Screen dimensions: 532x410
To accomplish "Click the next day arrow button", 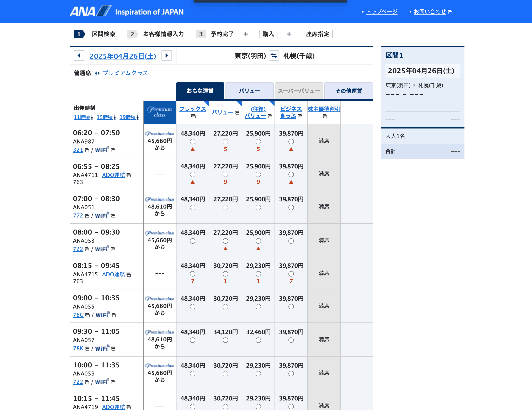I will coord(167,56).
